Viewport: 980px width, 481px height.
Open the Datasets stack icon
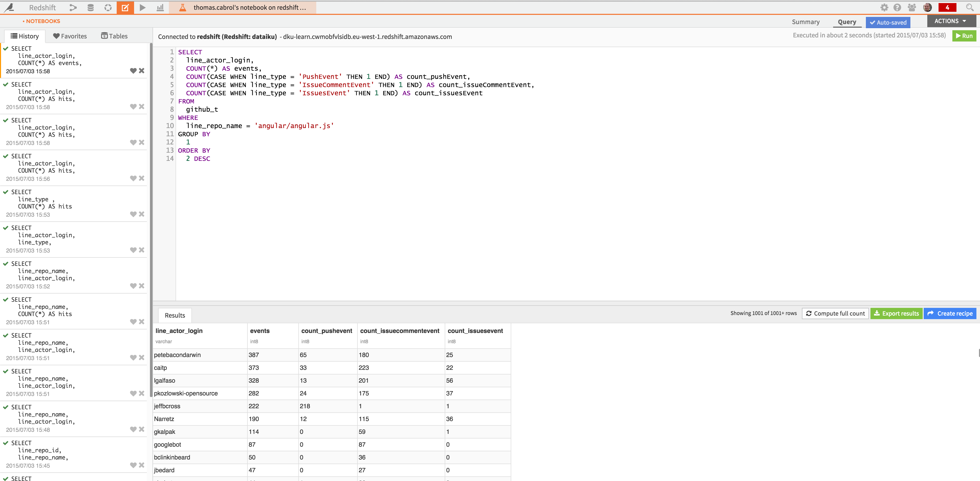point(91,8)
